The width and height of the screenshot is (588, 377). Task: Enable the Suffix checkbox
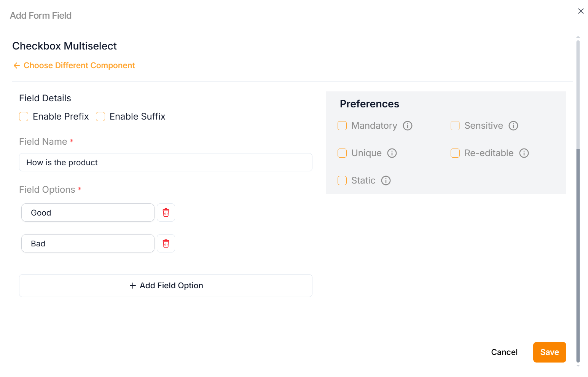coord(100,117)
